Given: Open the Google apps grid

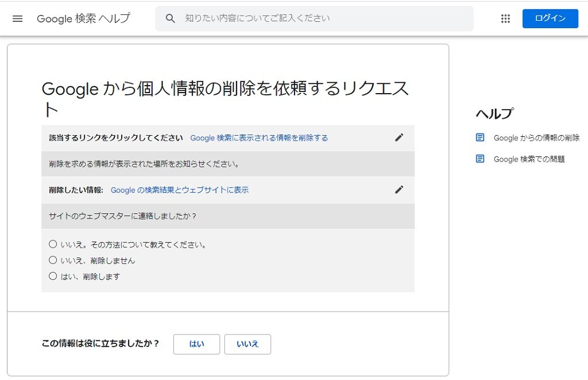Looking at the screenshot, I should (505, 18).
